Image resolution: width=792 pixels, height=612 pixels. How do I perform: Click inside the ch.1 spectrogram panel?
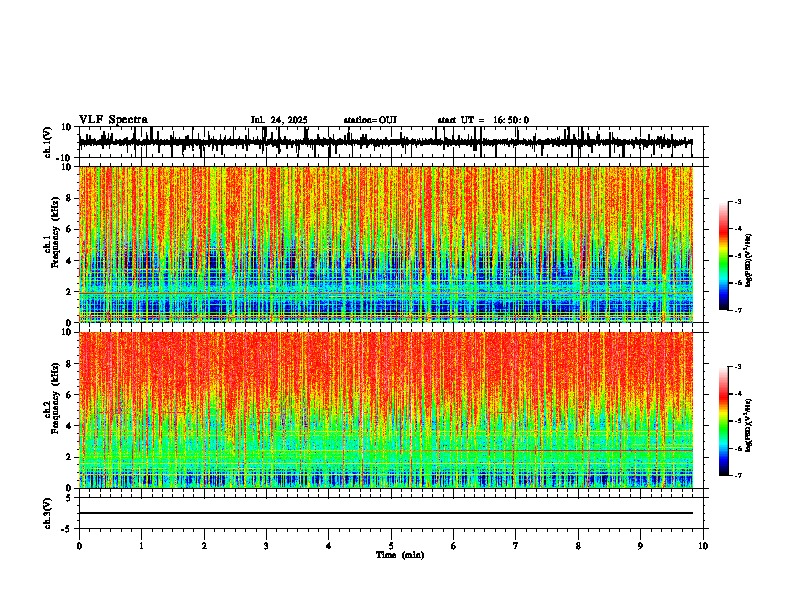pyautogui.click(x=386, y=244)
